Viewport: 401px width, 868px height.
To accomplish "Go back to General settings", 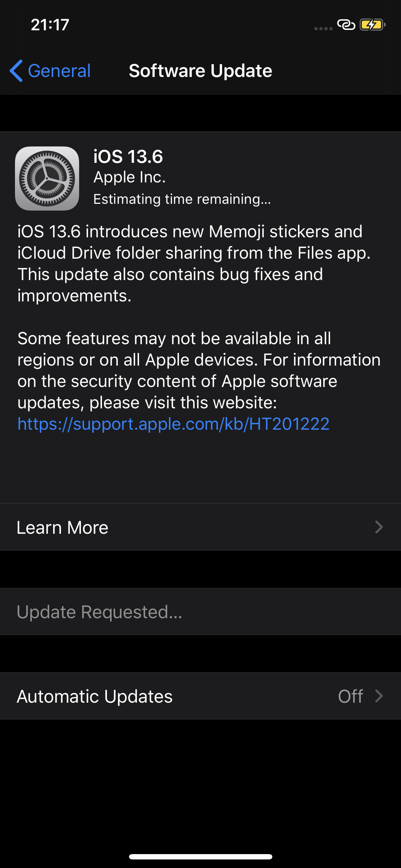I will (50, 71).
